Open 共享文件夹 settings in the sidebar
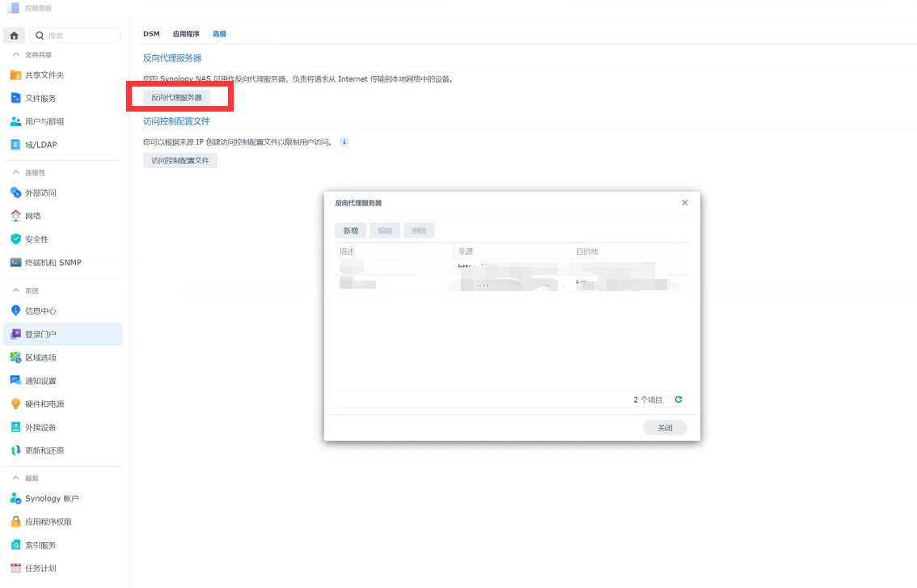The height and width of the screenshot is (588, 917). tap(49, 74)
